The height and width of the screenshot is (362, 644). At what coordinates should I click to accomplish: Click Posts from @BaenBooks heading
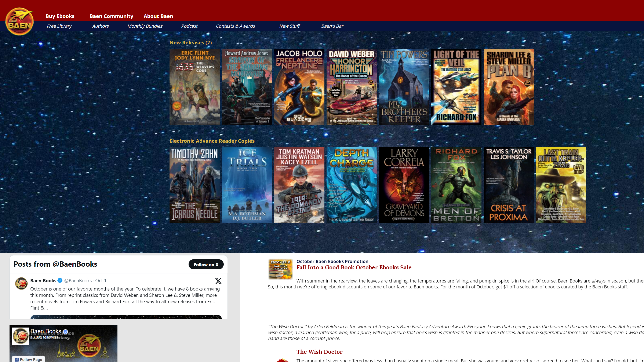55,264
